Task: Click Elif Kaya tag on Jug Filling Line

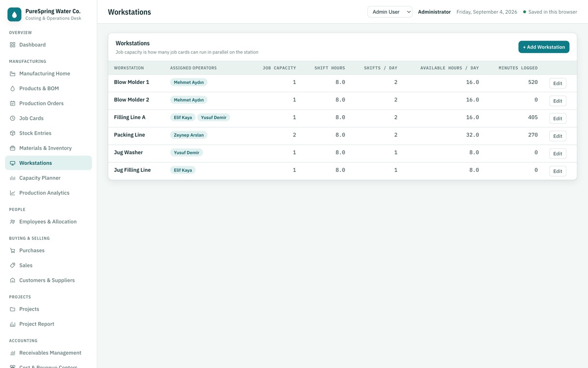Action: point(183,170)
